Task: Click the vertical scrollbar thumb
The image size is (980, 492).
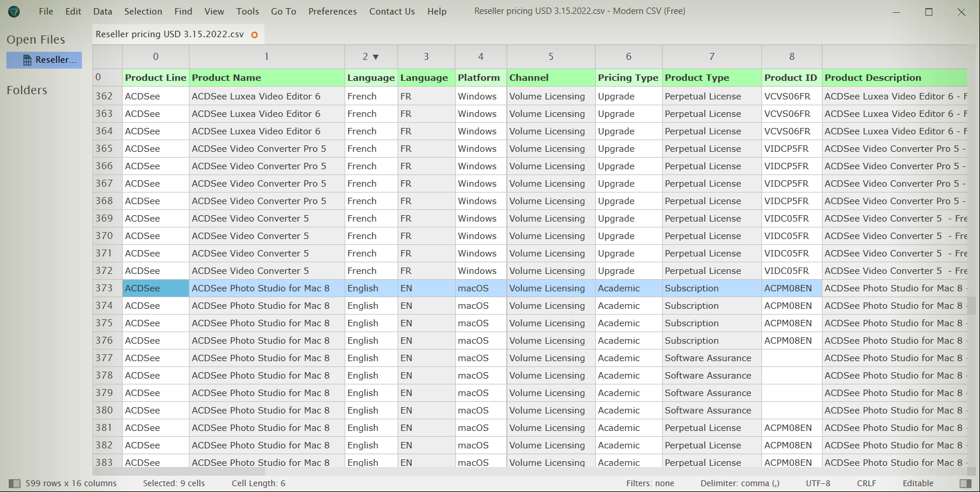Action: pos(971,305)
